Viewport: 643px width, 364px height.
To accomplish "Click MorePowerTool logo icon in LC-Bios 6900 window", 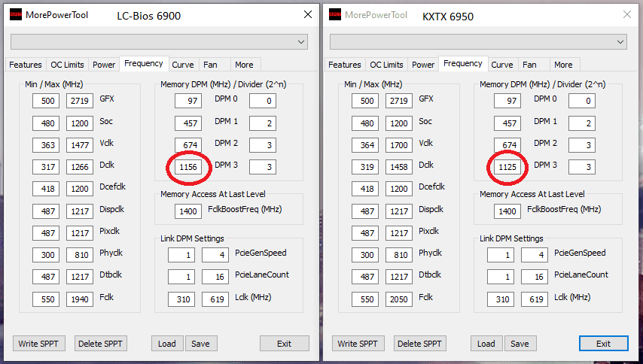I will pos(16,15).
